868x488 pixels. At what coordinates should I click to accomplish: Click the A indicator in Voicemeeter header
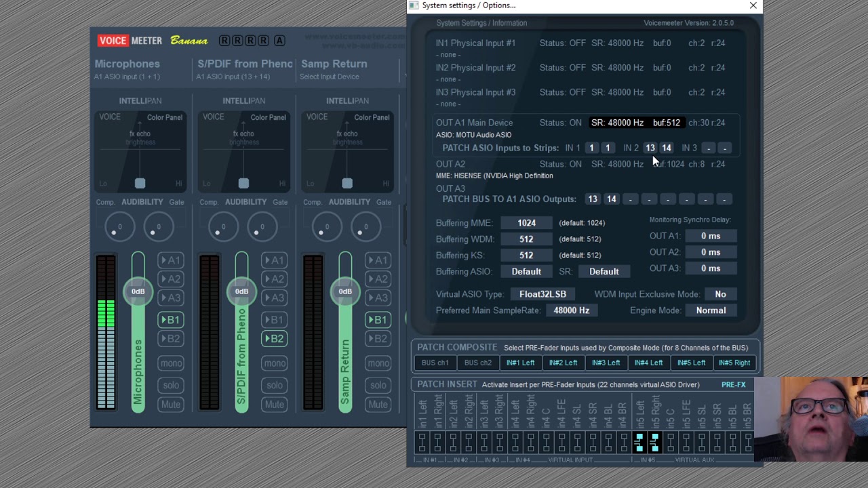[x=279, y=41]
